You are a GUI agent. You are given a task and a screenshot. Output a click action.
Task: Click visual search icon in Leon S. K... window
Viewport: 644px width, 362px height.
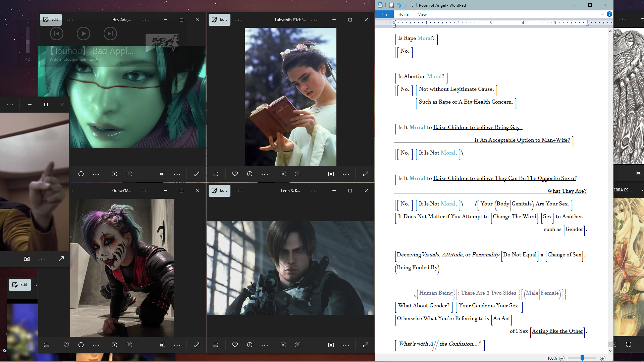[283, 345]
